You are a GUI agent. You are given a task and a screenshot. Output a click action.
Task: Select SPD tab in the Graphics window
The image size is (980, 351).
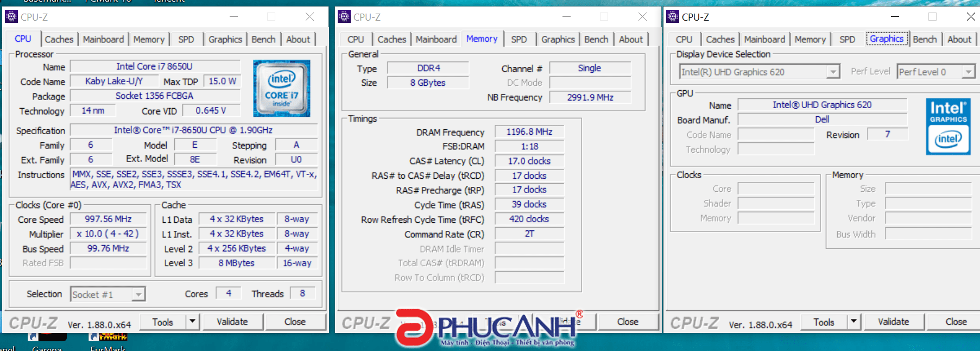(848, 39)
